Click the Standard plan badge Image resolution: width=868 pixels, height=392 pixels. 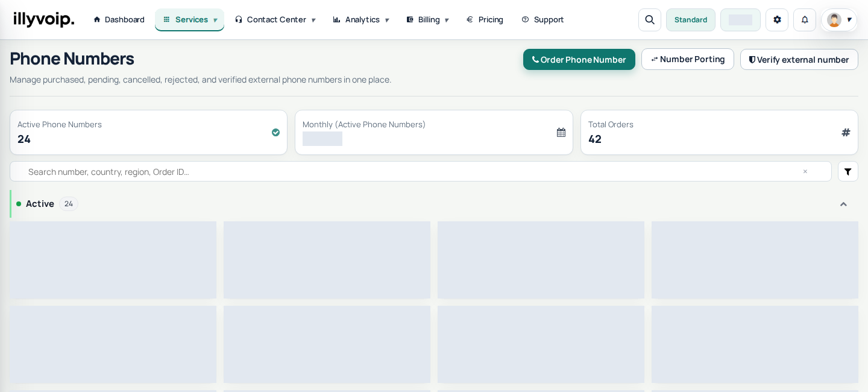point(691,20)
